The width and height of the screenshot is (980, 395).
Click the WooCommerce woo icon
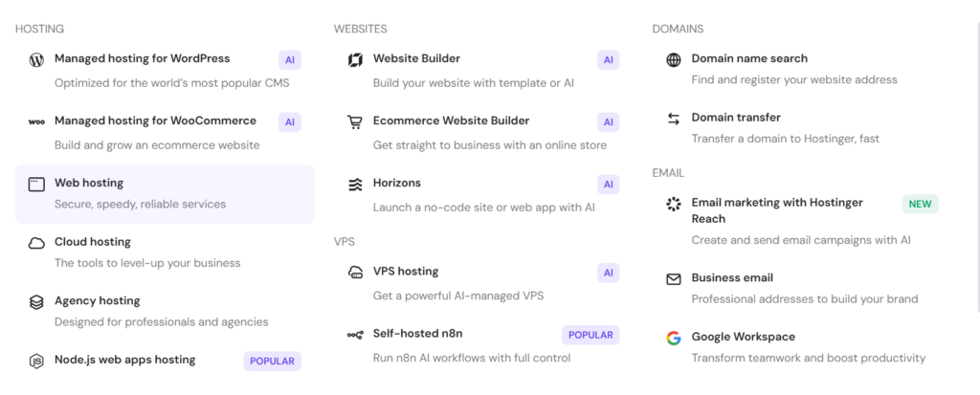36,121
